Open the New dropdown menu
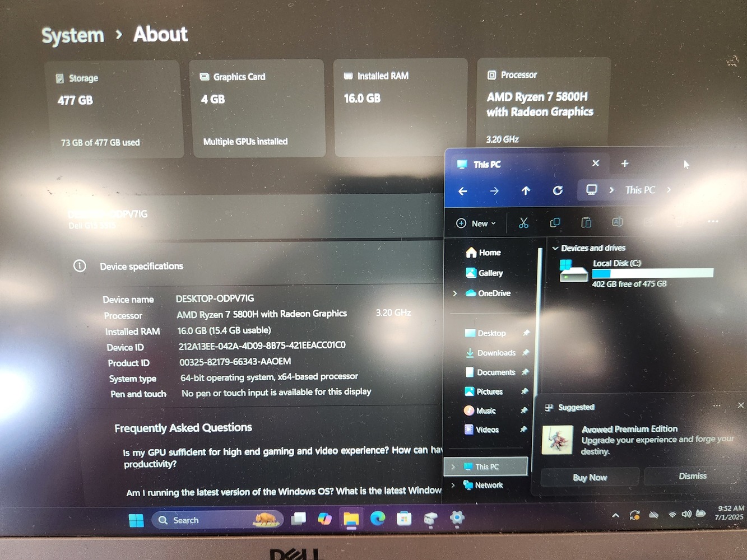 point(476,223)
